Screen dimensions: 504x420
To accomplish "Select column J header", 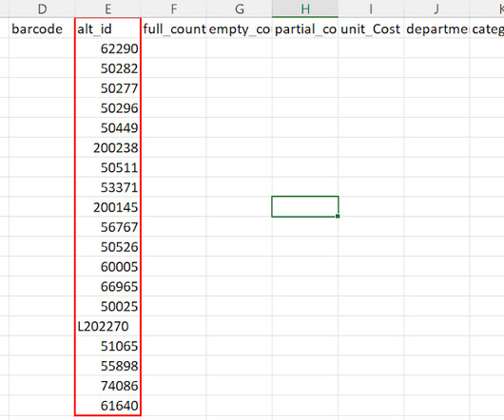I will [436, 9].
